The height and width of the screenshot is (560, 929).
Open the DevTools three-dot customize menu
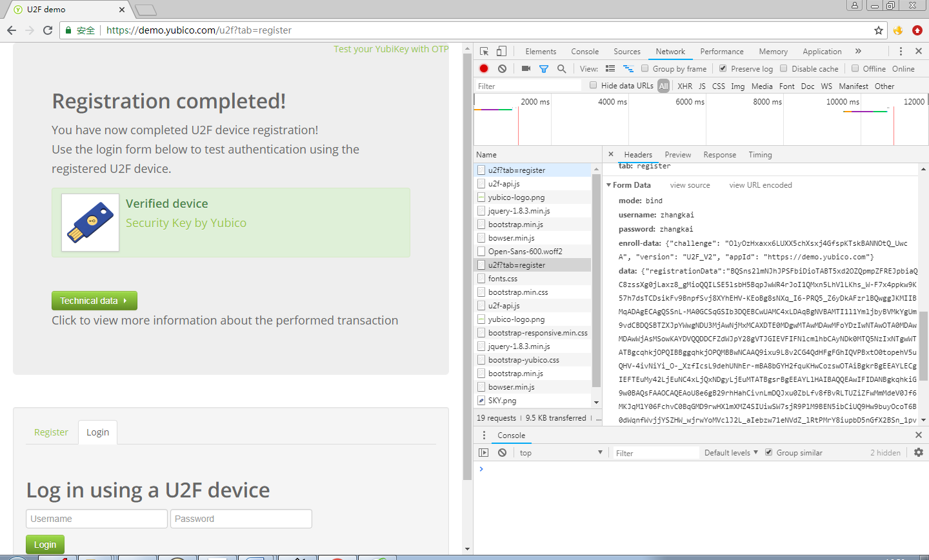901,51
